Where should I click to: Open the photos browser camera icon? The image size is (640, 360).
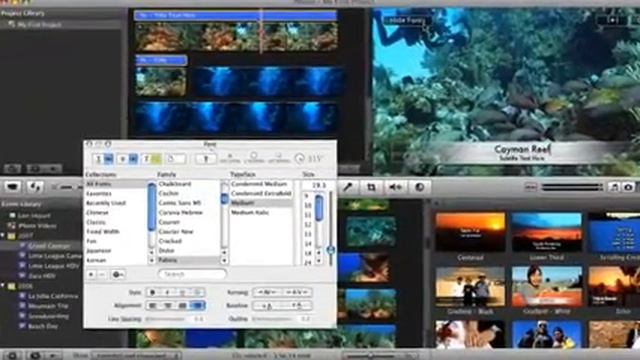coord(629,187)
